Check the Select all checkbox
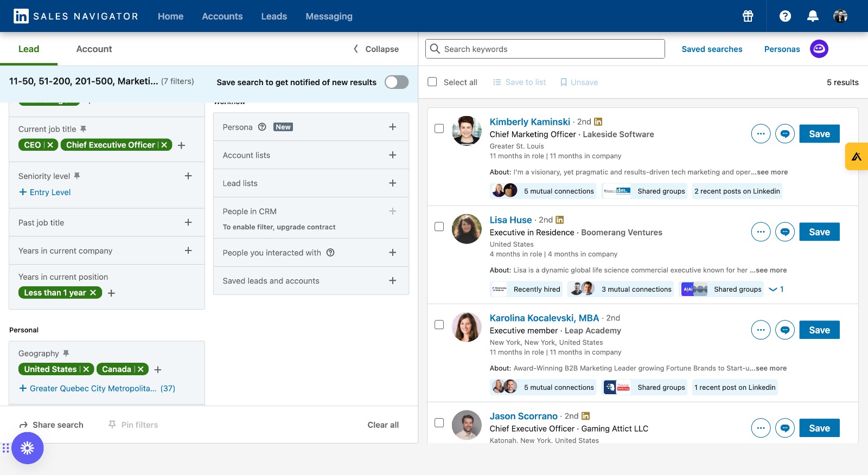 pos(432,82)
